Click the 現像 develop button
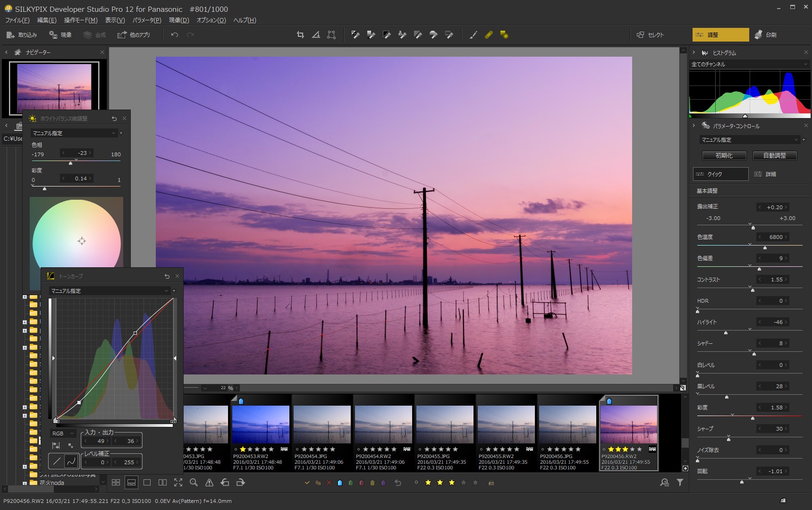This screenshot has height=510, width=812. (60, 35)
